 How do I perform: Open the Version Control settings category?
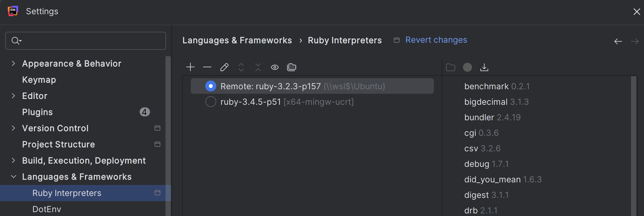[x=55, y=128]
